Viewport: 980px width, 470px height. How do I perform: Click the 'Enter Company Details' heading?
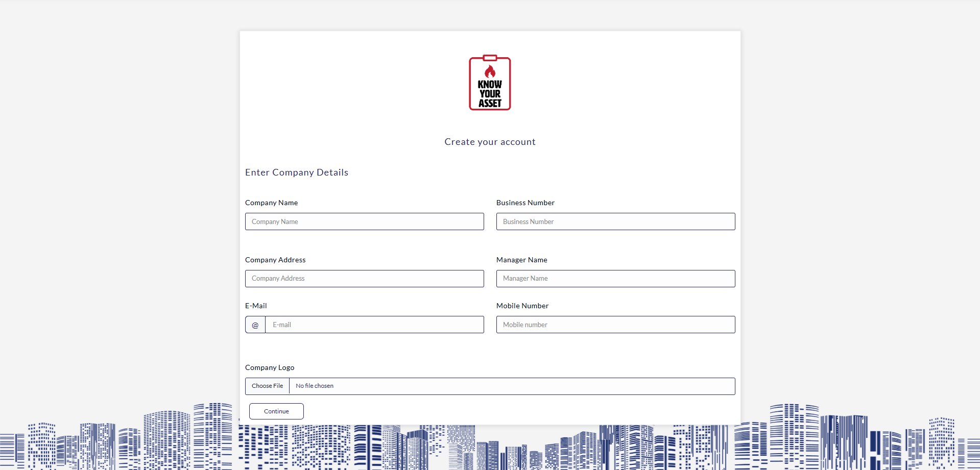(297, 172)
